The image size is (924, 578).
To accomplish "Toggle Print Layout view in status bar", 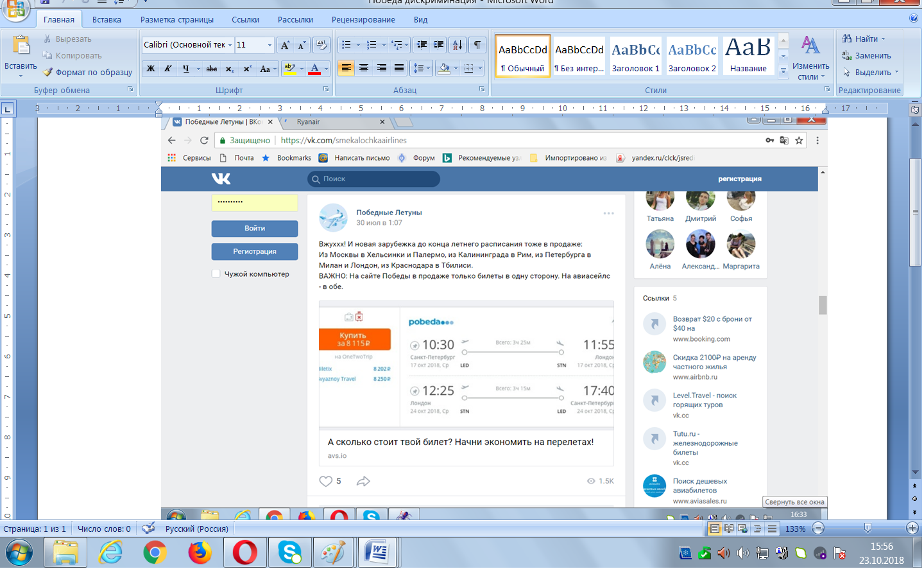I will [x=714, y=529].
